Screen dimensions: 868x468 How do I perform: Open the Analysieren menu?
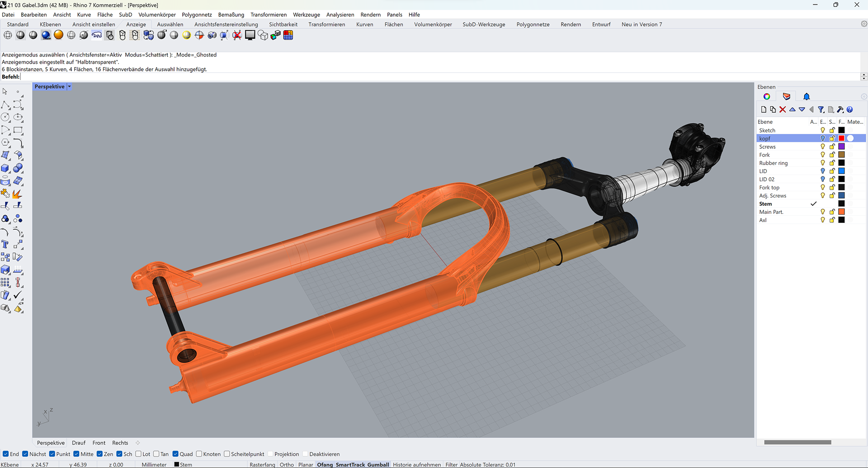pos(340,14)
